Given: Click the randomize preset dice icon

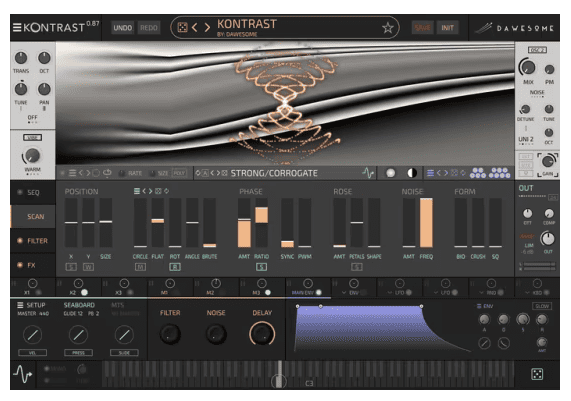Looking at the screenshot, I should pos(182,27).
